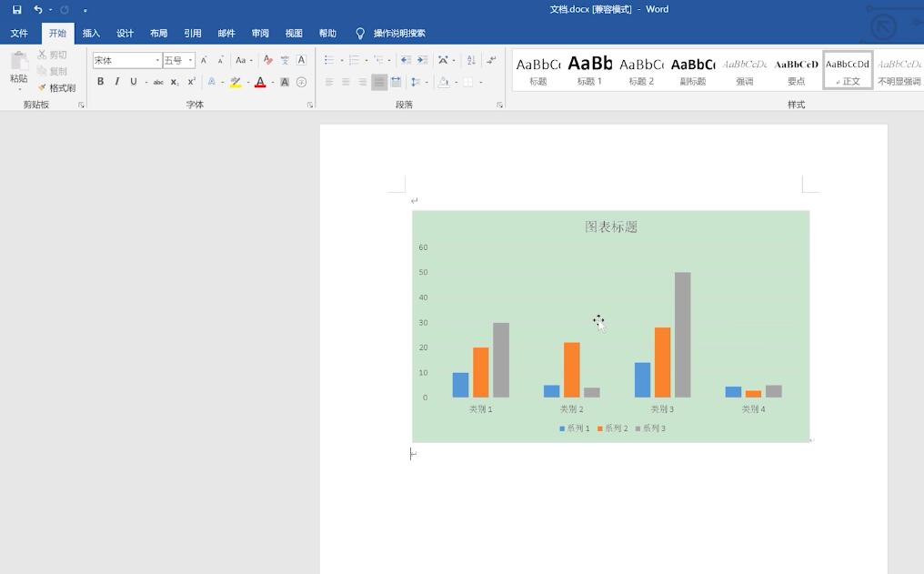
Task: Switch to the References (引用) tab
Action: pos(193,34)
